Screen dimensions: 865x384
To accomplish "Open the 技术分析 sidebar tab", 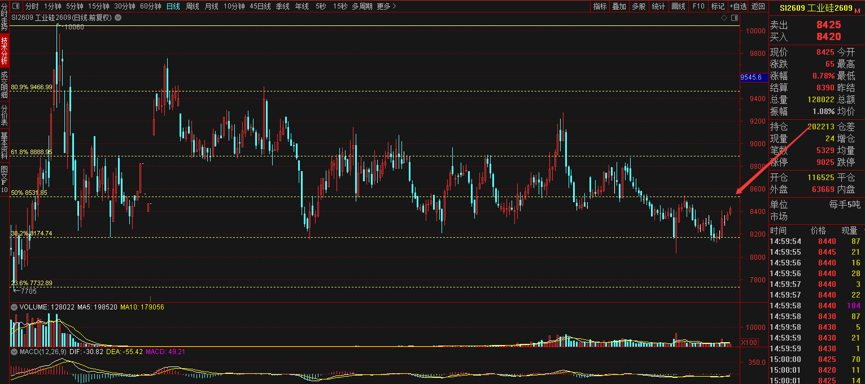I will pyautogui.click(x=4, y=50).
